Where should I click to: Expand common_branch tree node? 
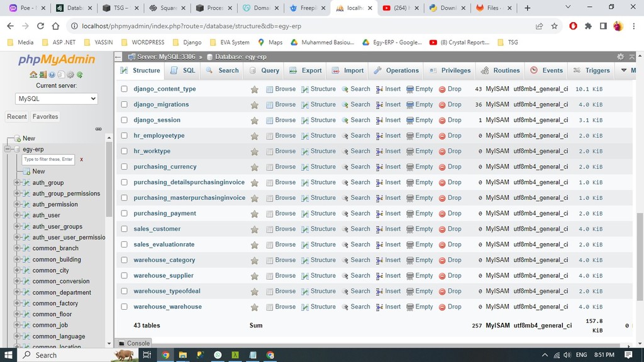[17, 248]
